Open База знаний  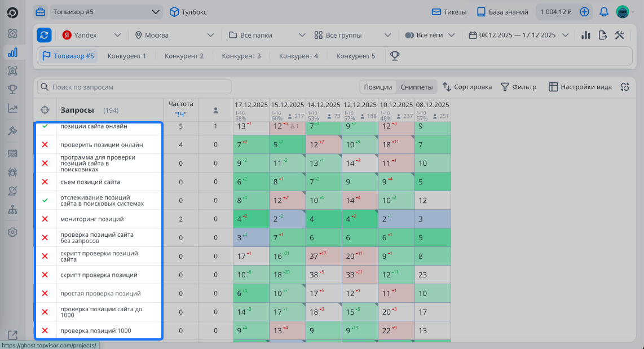point(502,12)
